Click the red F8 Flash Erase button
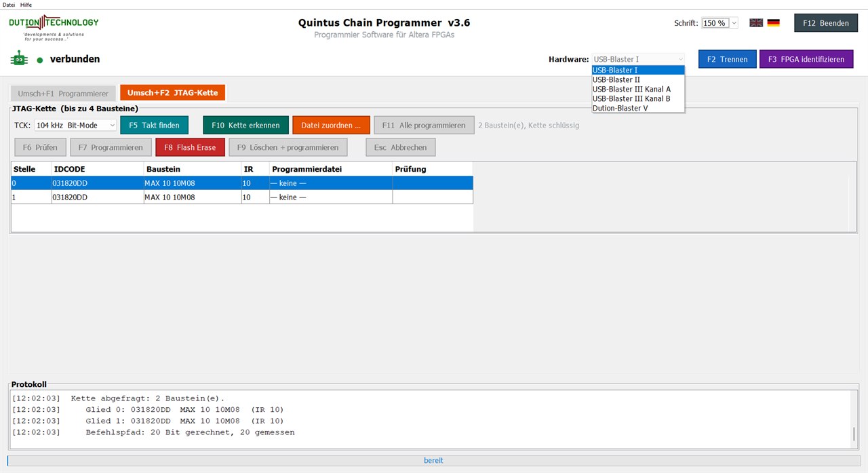This screenshot has width=868, height=473. click(x=190, y=147)
